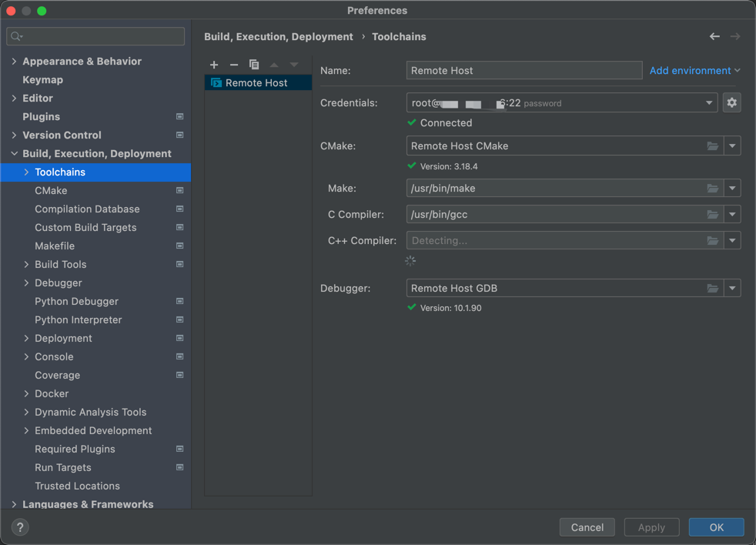Browse for C Compiler folder icon
Image resolution: width=756 pixels, height=545 pixels.
(x=713, y=215)
